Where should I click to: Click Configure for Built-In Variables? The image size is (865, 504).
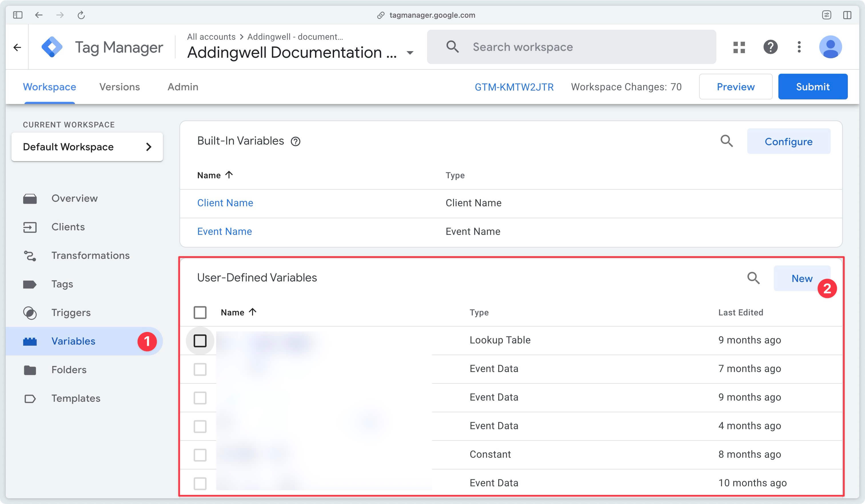click(788, 141)
